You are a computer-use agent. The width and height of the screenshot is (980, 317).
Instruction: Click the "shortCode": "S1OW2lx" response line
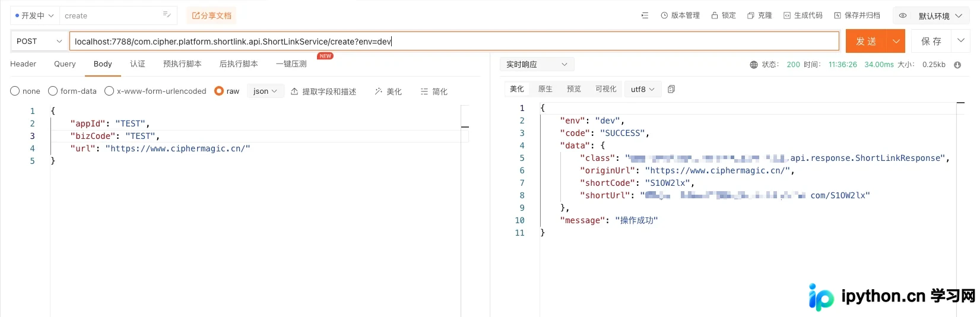(x=638, y=183)
